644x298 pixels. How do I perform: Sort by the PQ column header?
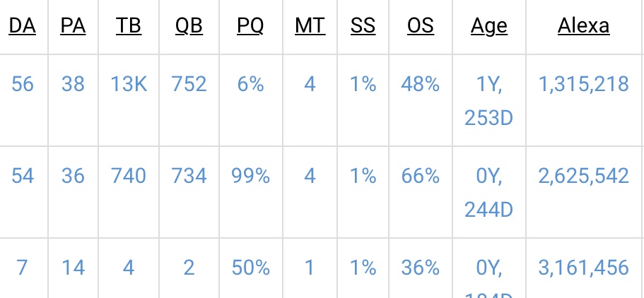[x=250, y=26]
